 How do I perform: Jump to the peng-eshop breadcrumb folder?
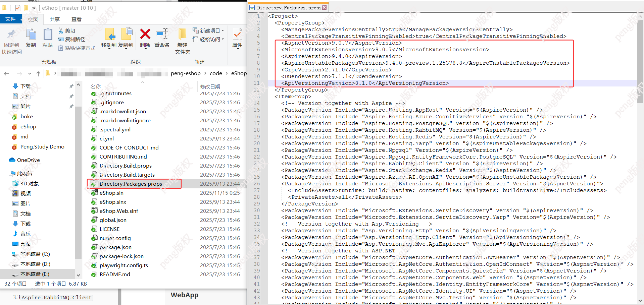coord(186,73)
